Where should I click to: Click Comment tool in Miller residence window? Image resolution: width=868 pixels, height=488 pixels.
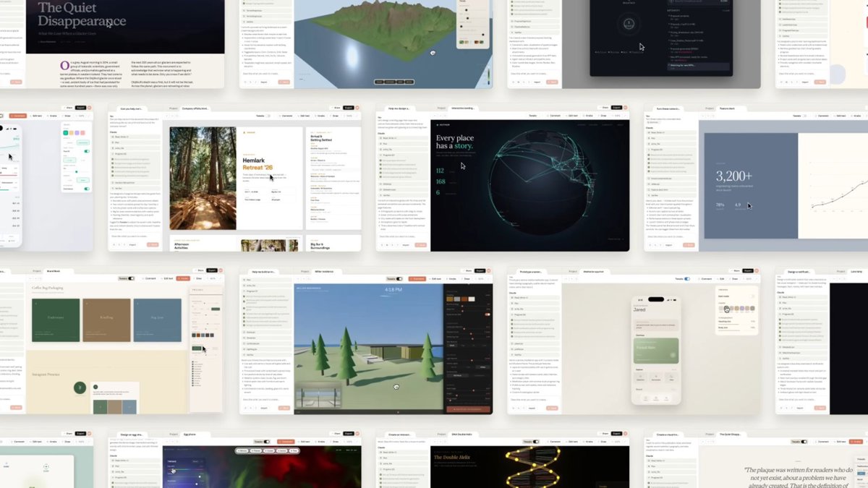coord(417,278)
